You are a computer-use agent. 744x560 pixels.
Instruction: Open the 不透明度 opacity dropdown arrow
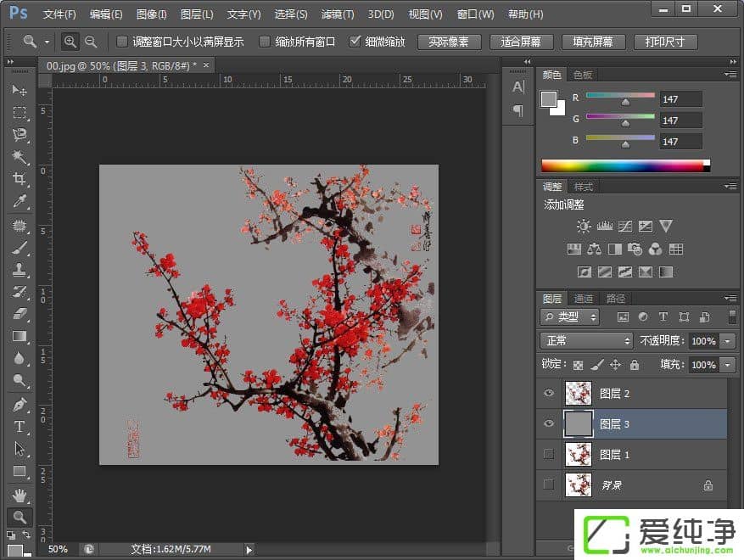tap(728, 341)
